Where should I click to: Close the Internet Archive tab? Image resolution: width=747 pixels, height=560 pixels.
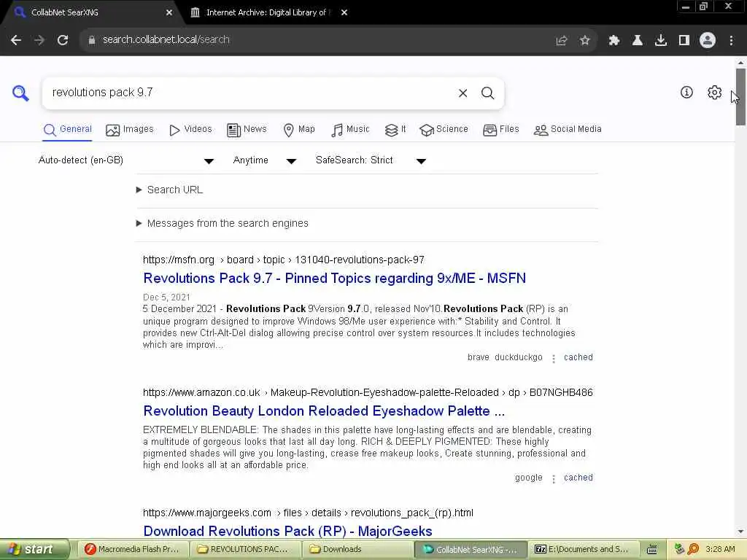(344, 13)
